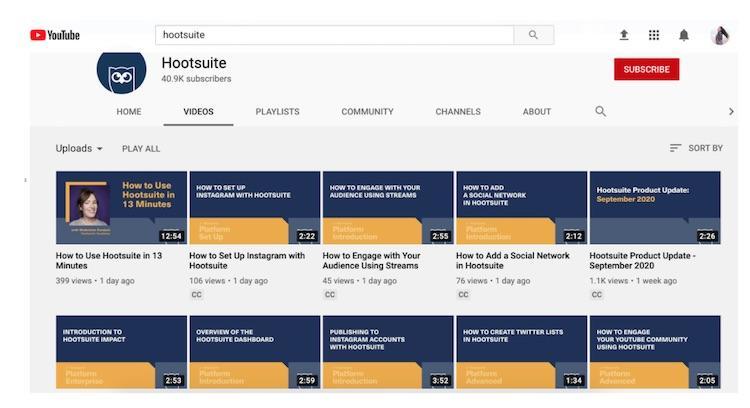Click CC badge under Instagram setup video

197,295
